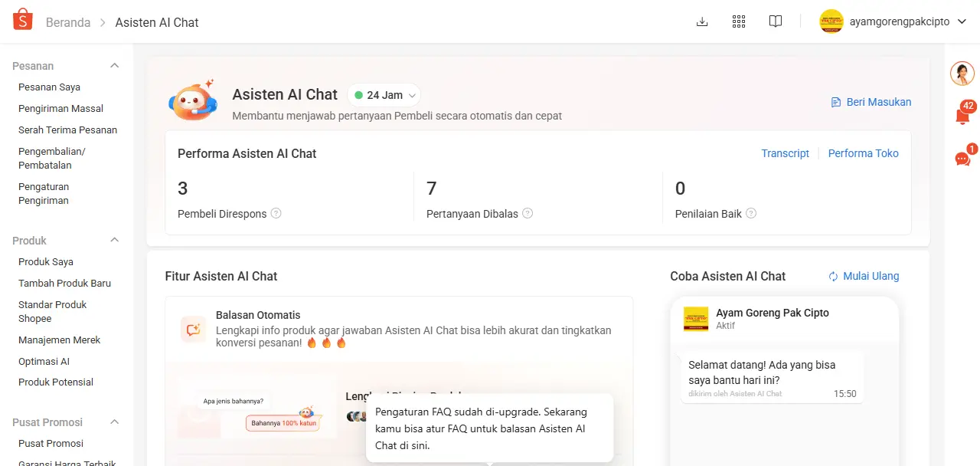The width and height of the screenshot is (980, 466).
Task: Open the apps grid icon
Action: point(739,21)
